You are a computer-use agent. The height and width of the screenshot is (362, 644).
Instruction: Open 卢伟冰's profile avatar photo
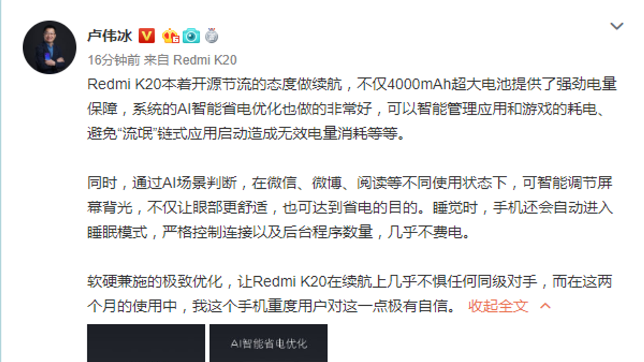50,47
